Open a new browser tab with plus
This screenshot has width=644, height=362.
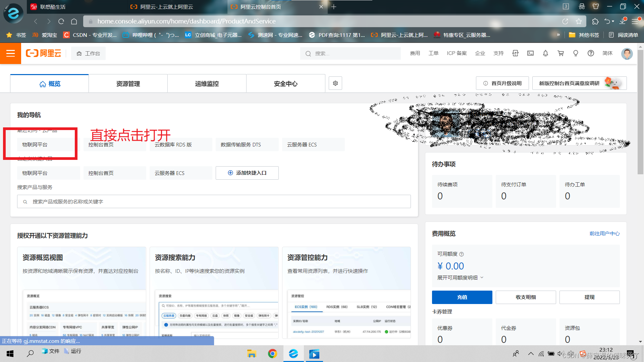[x=334, y=7]
